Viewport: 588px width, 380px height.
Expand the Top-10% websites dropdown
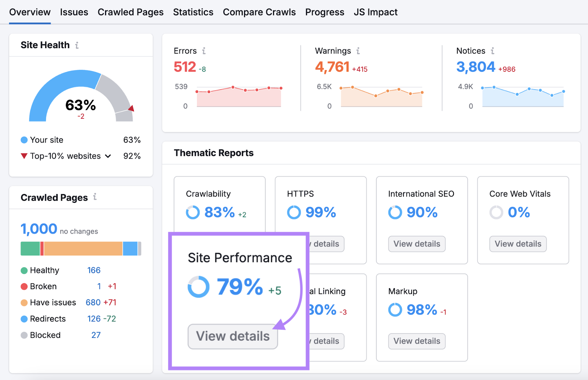[108, 156]
